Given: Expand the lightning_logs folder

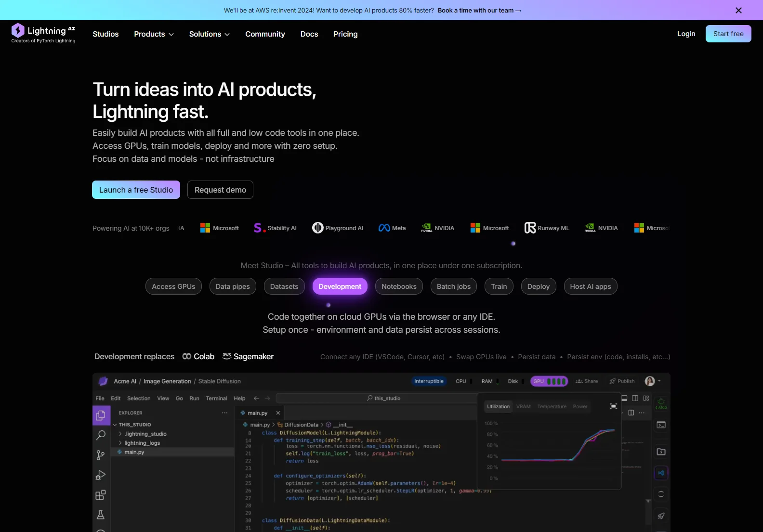Looking at the screenshot, I should (x=140, y=443).
